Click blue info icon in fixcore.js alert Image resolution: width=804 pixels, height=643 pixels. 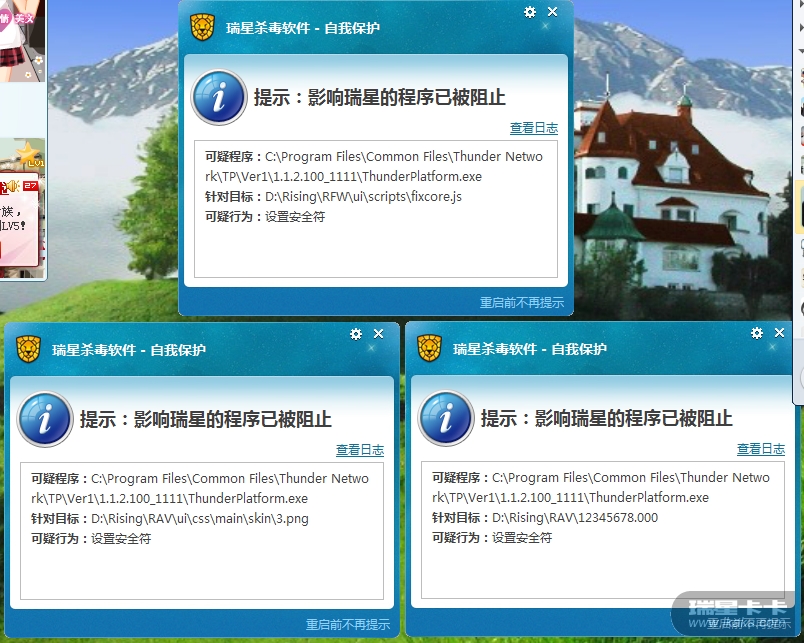219,97
